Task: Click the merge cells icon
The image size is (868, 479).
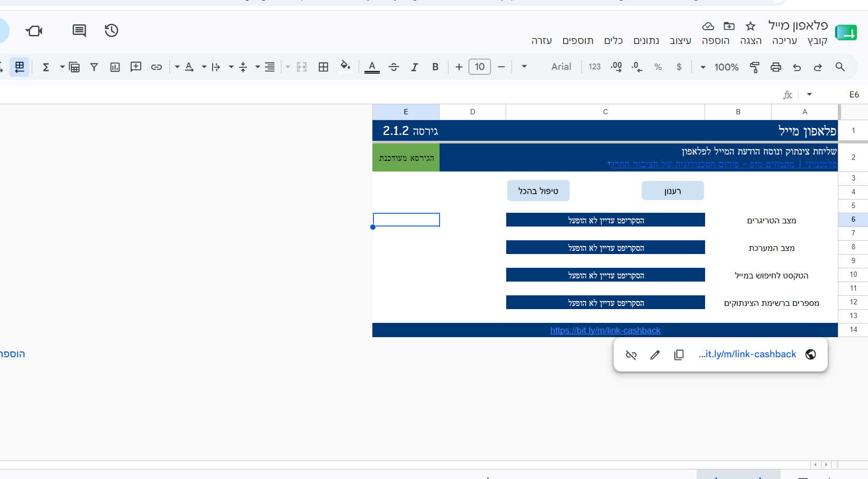Action: click(x=302, y=67)
